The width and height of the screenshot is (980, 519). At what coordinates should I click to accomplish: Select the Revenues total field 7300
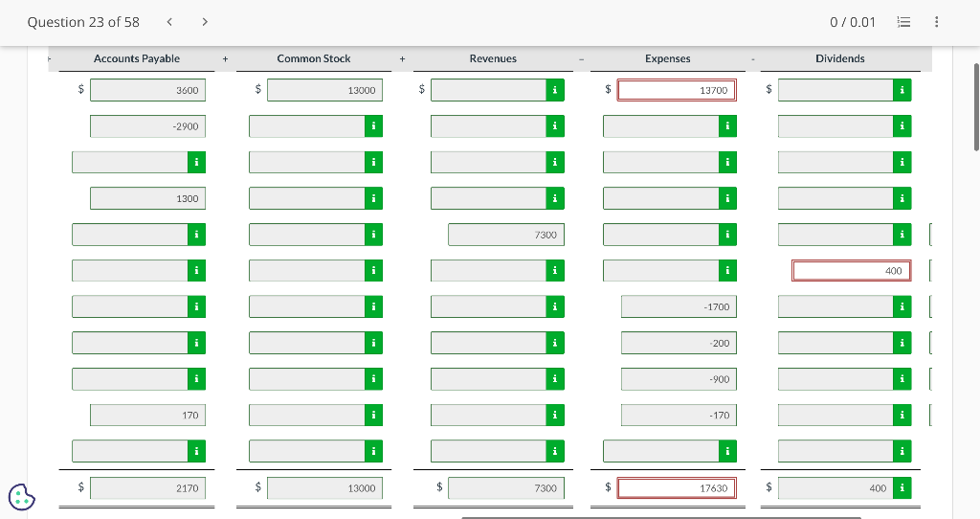506,488
